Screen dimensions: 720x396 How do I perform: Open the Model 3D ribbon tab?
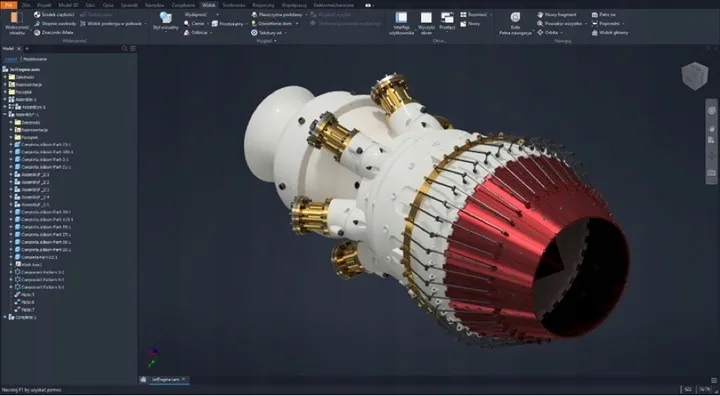coord(68,5)
